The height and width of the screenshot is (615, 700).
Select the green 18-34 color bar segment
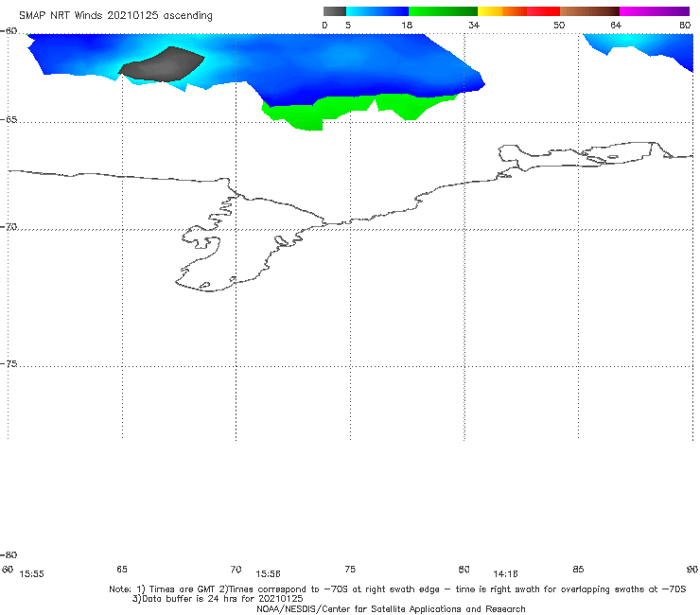point(443,11)
